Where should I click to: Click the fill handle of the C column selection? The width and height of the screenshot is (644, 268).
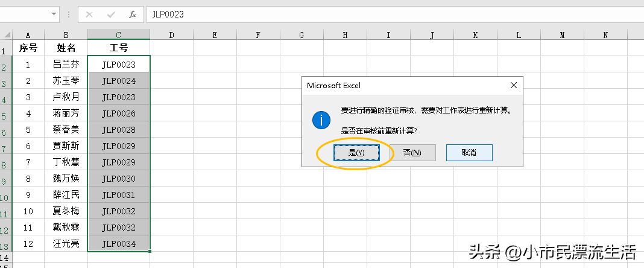tap(150, 251)
